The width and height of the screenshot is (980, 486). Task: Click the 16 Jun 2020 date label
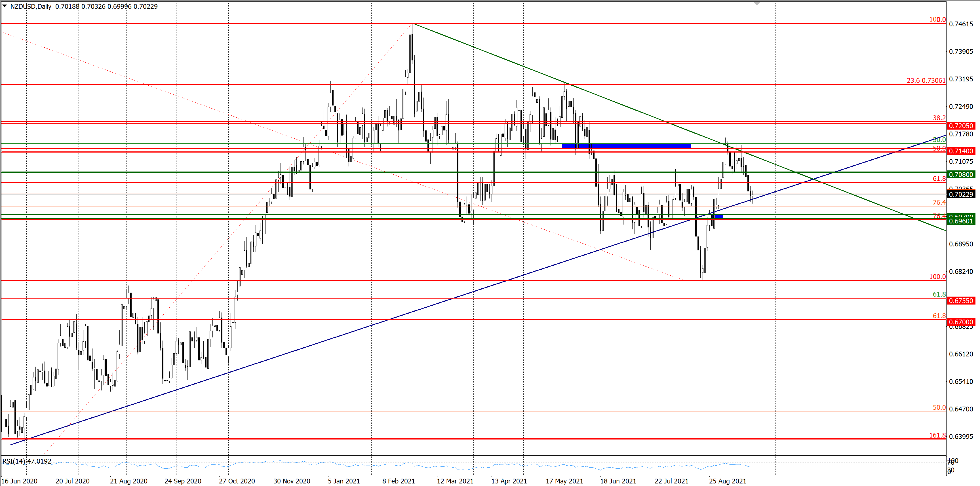click(19, 481)
